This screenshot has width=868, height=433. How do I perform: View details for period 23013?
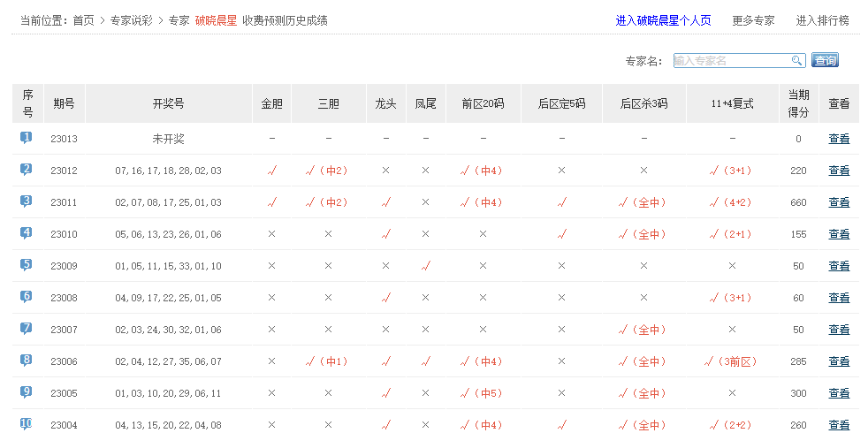tap(838, 139)
